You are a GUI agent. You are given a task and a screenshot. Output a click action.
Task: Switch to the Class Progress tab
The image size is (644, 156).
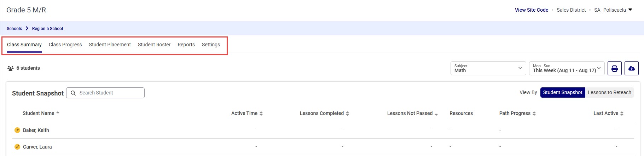click(x=65, y=45)
